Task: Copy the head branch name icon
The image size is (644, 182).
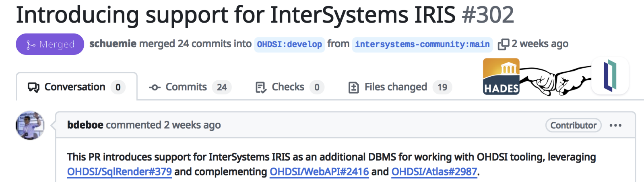Action: 503,44
